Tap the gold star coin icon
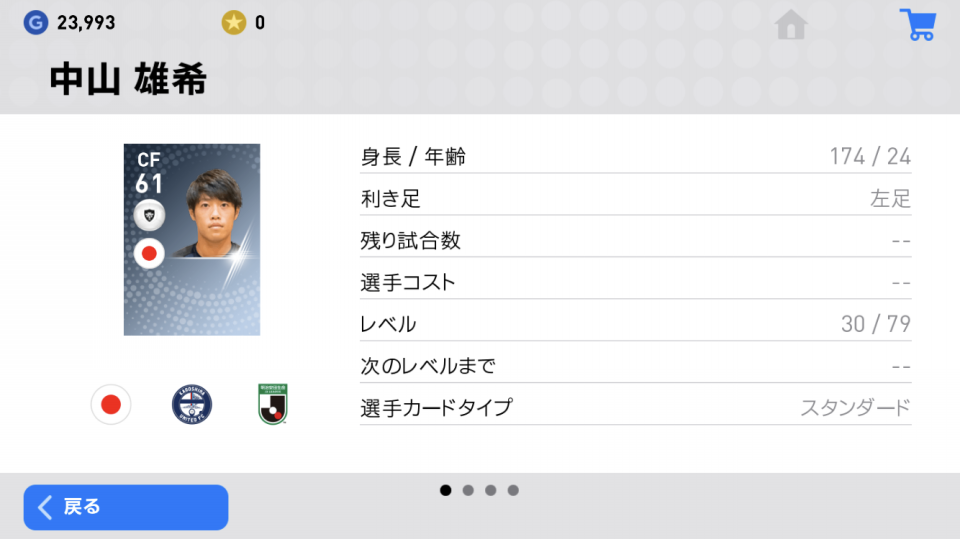Screen dimensions: 960x539 click(x=233, y=23)
